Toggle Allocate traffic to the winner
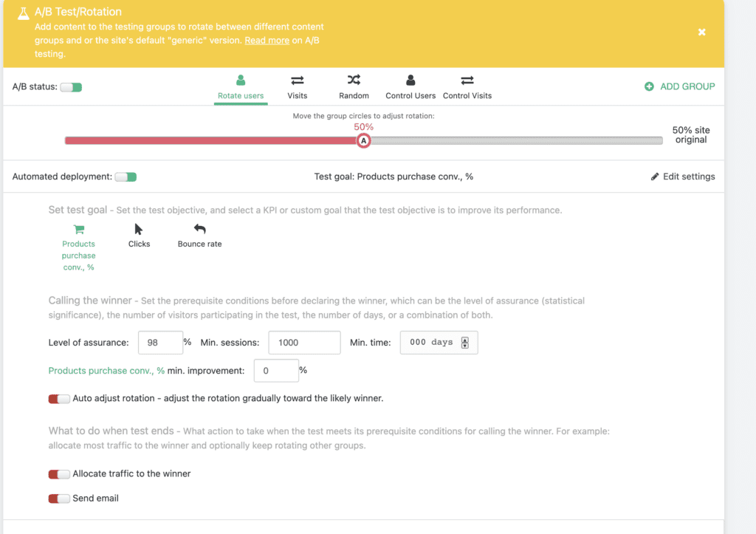756x534 pixels. (x=58, y=473)
